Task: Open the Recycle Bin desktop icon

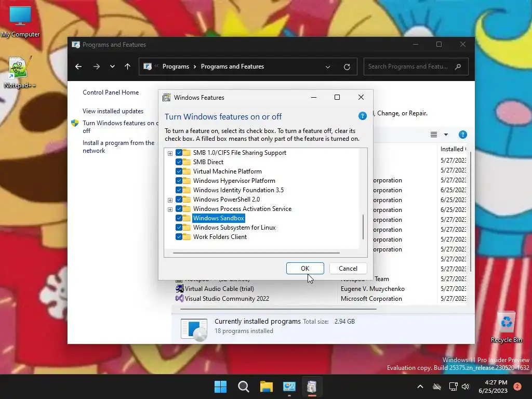Action: pos(506,327)
